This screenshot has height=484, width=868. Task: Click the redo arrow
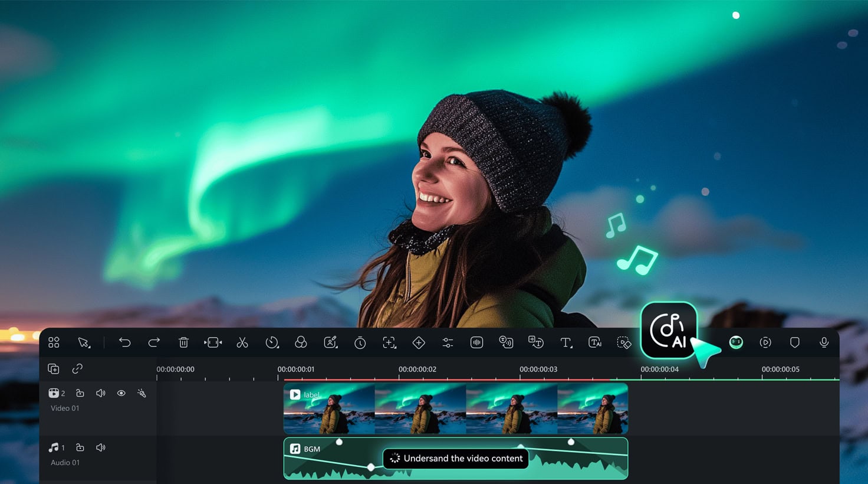pos(154,342)
